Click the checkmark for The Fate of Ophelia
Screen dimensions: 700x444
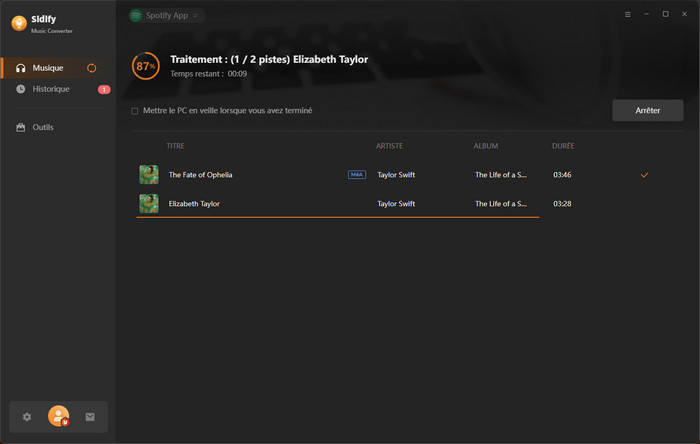click(x=644, y=175)
